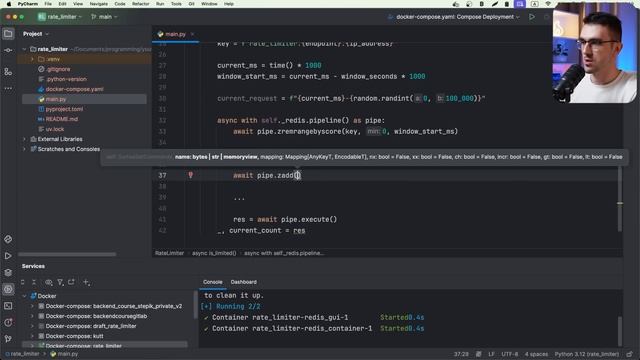Open the Structure tool window icon
The image size is (640, 360).
pos(8,72)
